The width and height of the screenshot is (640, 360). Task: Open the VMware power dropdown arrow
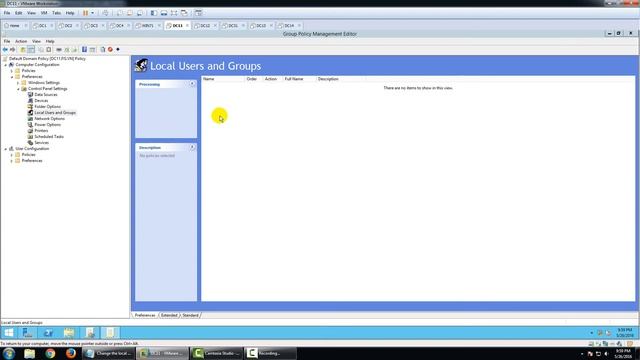coord(92,13)
